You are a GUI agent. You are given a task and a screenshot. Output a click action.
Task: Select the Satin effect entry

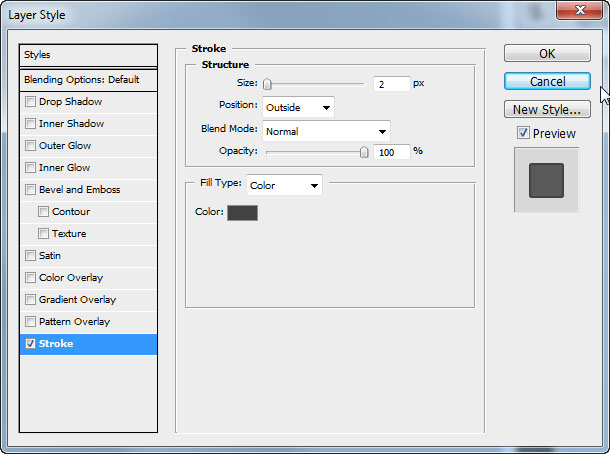click(50, 256)
